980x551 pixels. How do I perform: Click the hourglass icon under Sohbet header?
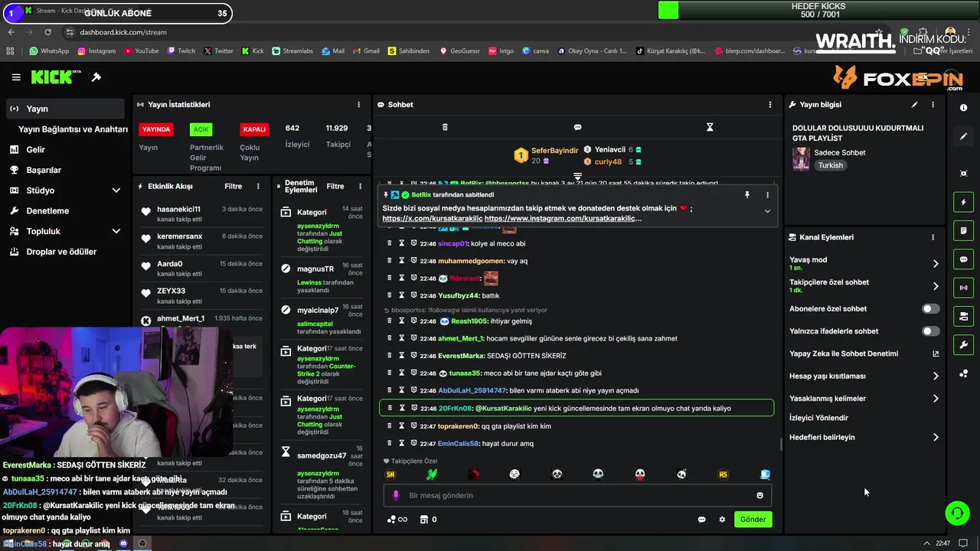(x=710, y=127)
